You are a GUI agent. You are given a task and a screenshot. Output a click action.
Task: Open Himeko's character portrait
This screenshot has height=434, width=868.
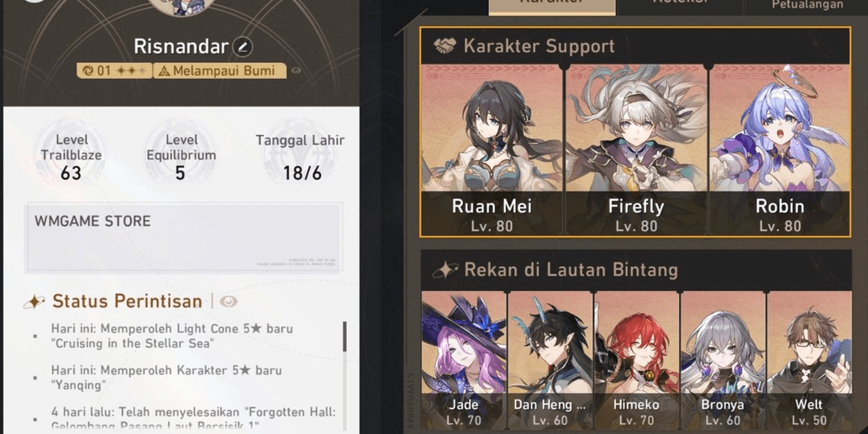point(637,360)
